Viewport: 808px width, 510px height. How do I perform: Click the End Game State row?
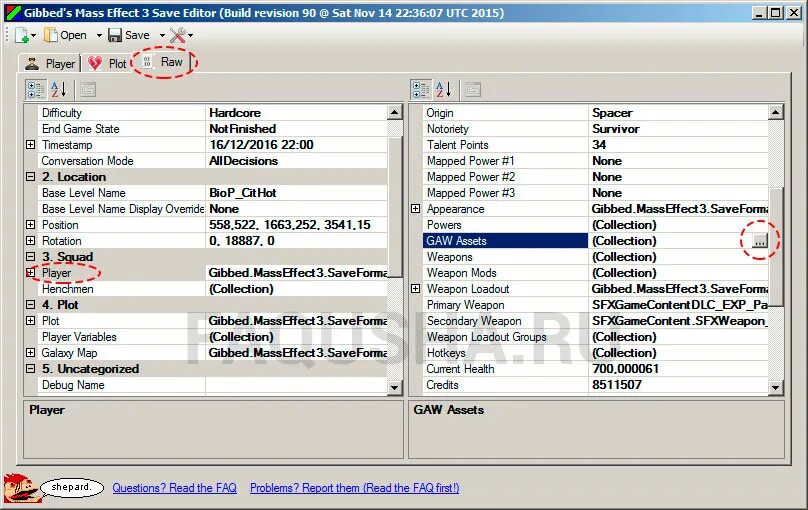coord(212,129)
